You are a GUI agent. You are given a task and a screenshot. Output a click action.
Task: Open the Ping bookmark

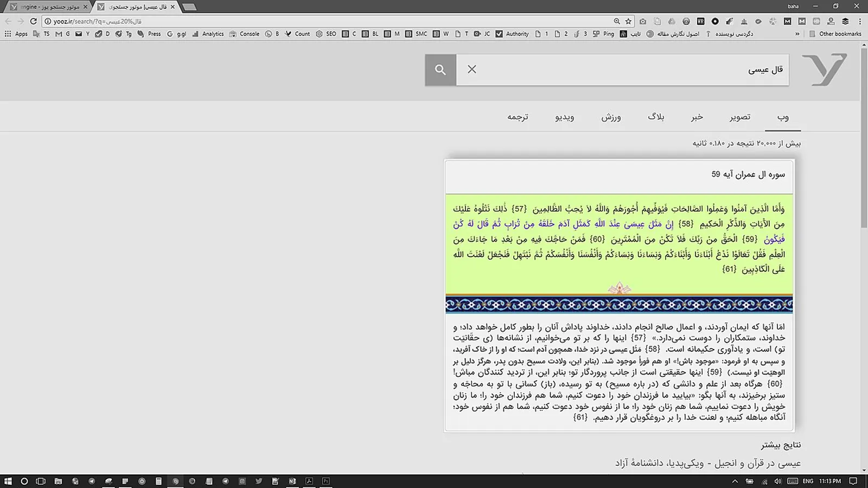click(x=603, y=34)
